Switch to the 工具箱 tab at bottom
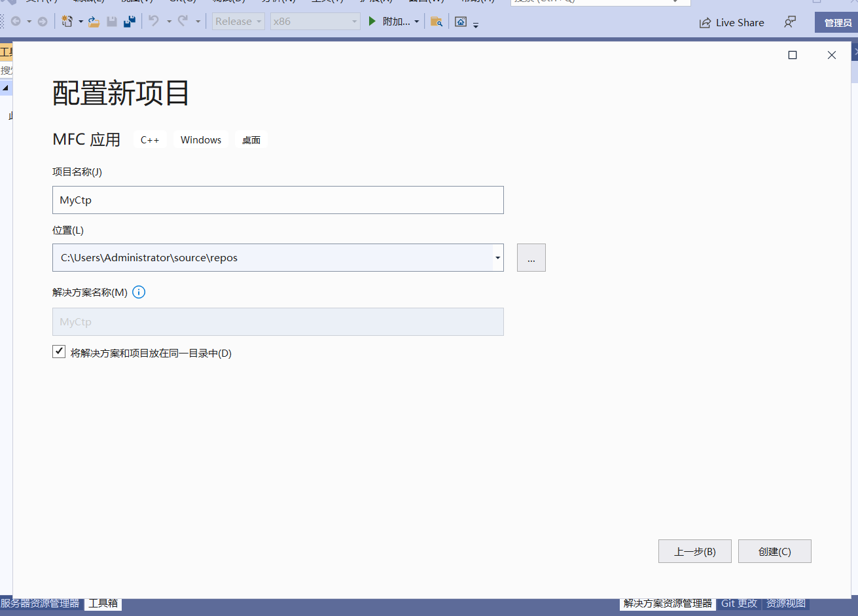This screenshot has width=858, height=616. click(103, 604)
